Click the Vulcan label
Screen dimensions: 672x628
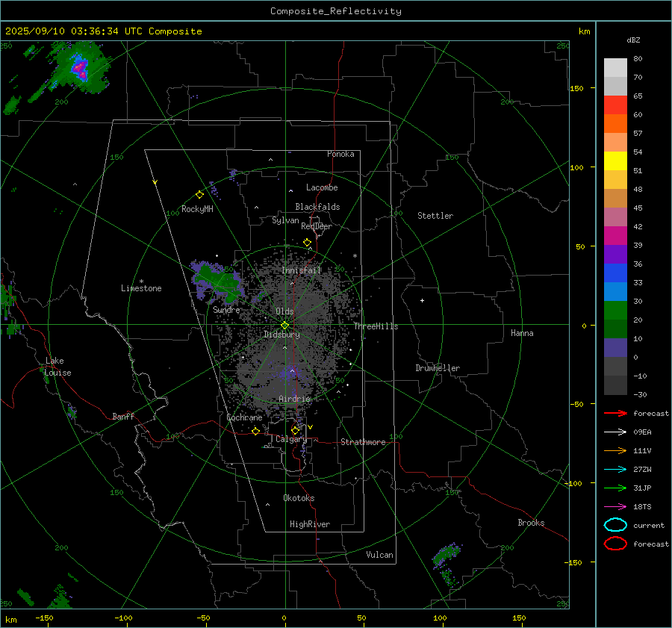tap(380, 555)
